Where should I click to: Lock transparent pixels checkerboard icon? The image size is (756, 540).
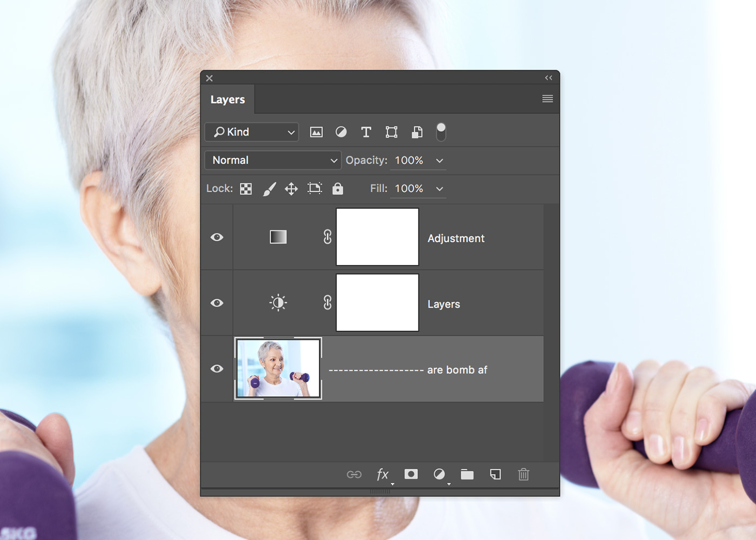coord(246,188)
